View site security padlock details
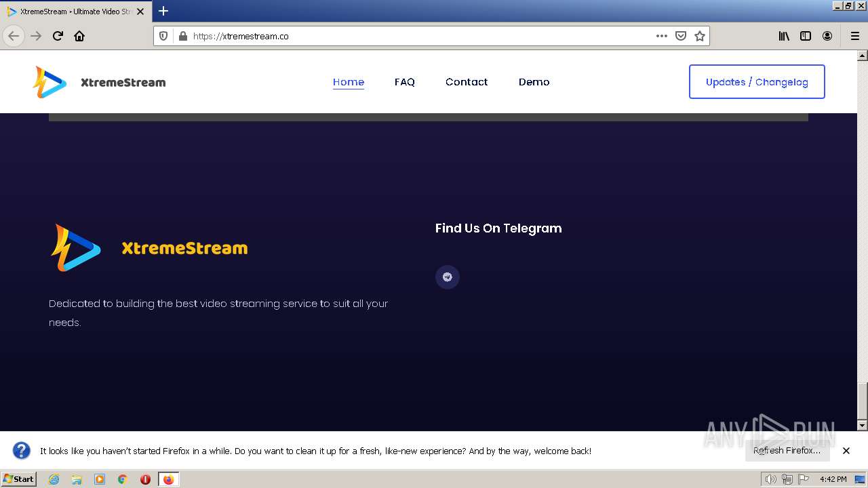The image size is (868, 488). (x=182, y=36)
